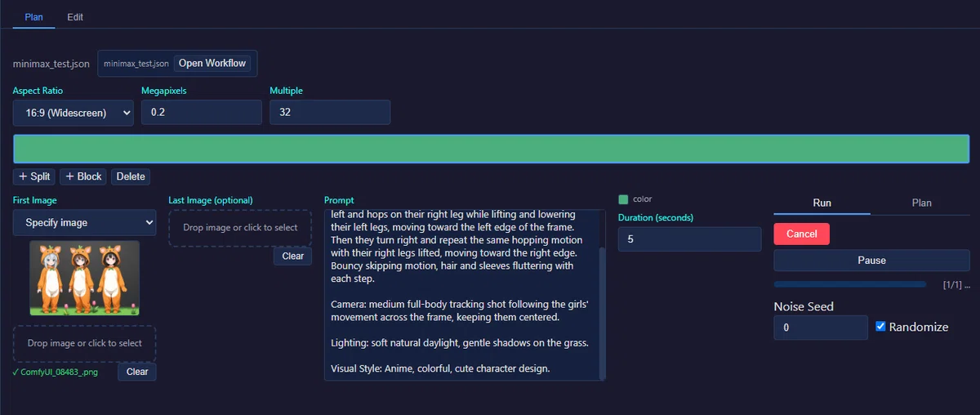Select the green timeline block
Viewport: 980px width, 415px height.
tap(491, 149)
